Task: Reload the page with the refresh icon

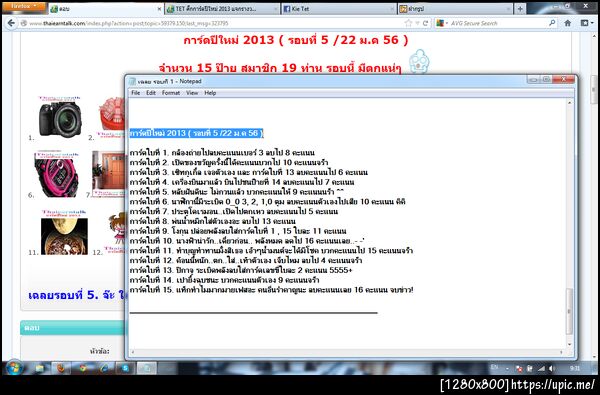Action: pos(425,23)
